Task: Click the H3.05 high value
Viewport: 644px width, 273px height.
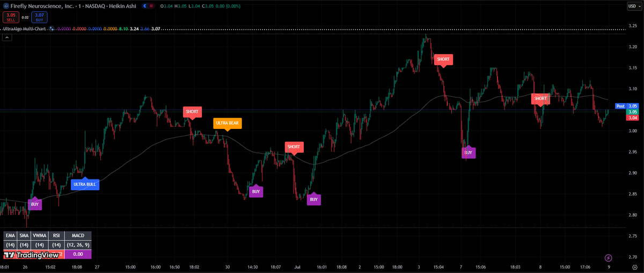Action: coord(180,6)
